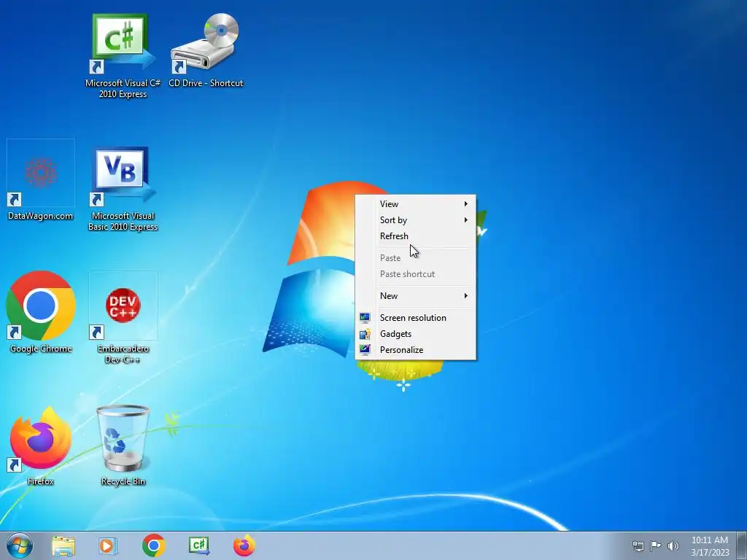
Task: Open the Visual C# taskbar button
Action: click(198, 545)
